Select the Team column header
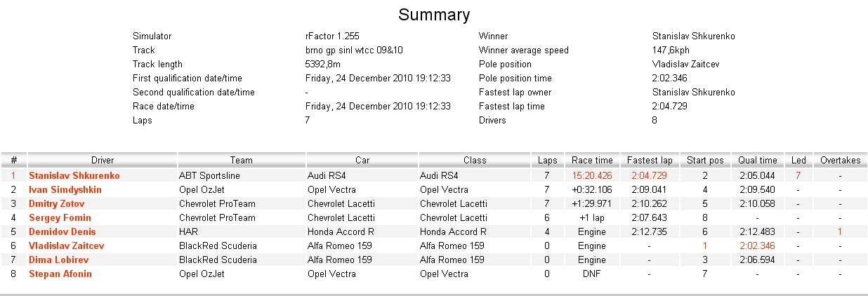Screen dimensions: 868x296 pos(241,161)
